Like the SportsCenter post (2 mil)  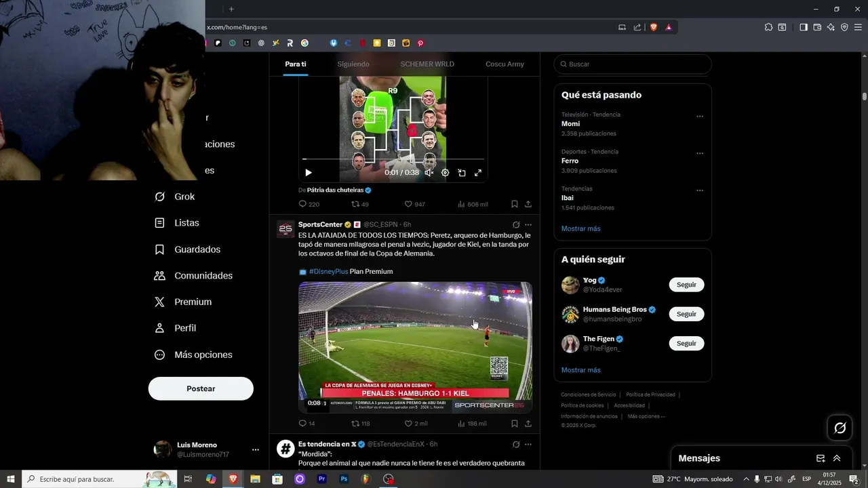(416, 424)
